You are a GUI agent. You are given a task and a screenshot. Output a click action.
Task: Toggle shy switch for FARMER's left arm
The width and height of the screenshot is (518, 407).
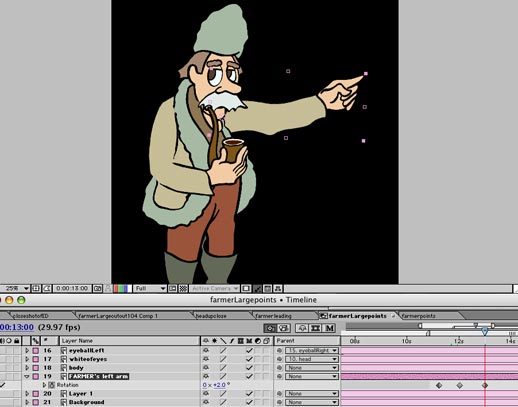tap(206, 376)
